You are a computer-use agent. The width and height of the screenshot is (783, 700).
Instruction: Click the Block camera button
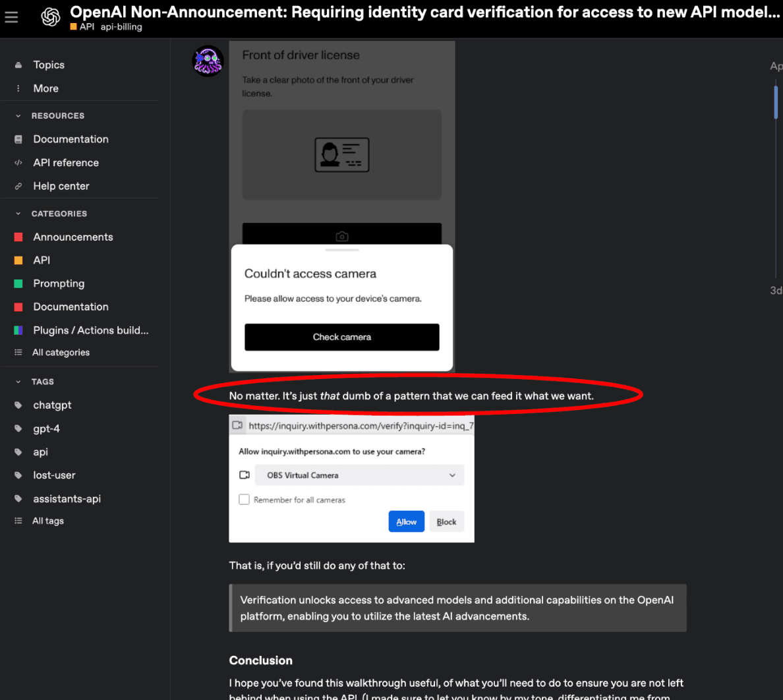pyautogui.click(x=446, y=521)
